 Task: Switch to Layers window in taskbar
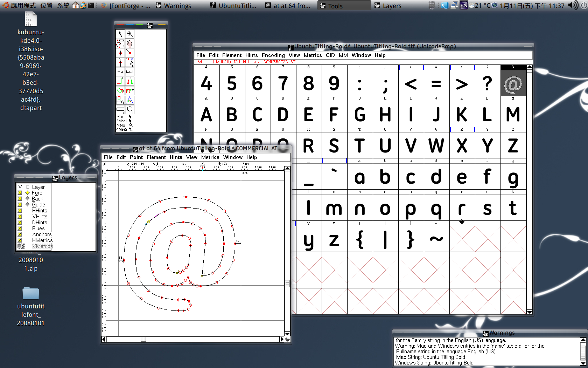(388, 6)
